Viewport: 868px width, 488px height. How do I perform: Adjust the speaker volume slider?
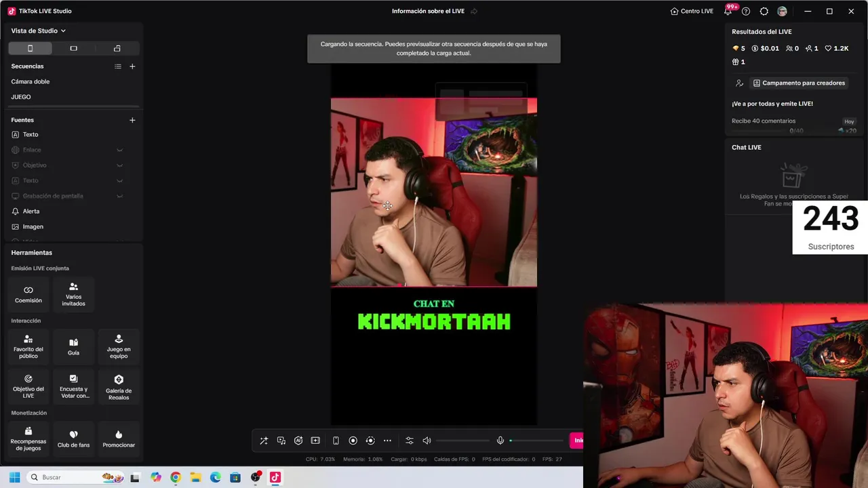point(463,441)
